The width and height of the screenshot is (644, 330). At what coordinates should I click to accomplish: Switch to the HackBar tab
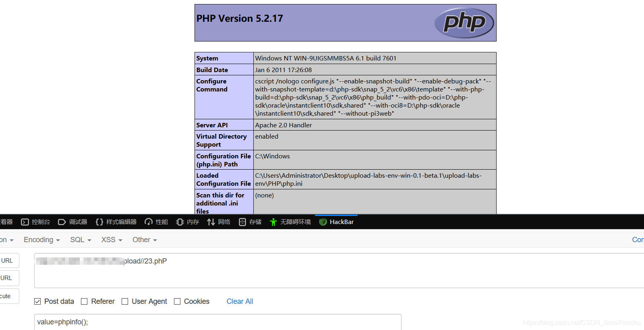click(x=336, y=222)
